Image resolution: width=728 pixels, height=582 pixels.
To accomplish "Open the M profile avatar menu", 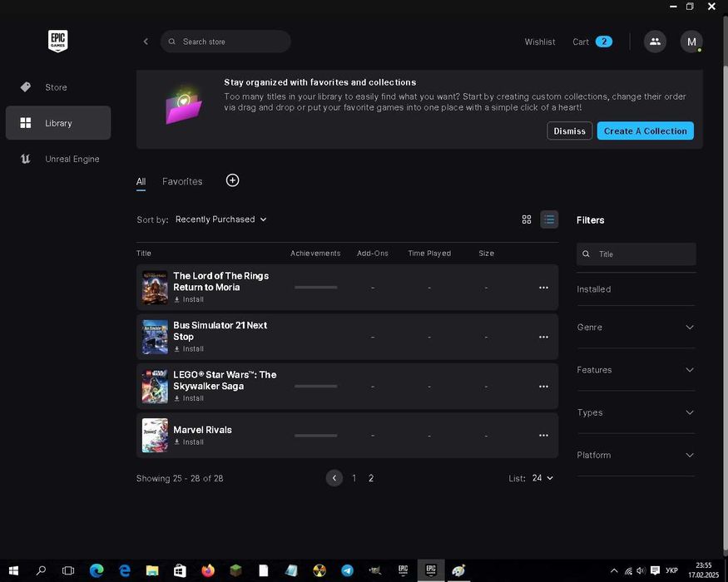I will (x=691, y=42).
